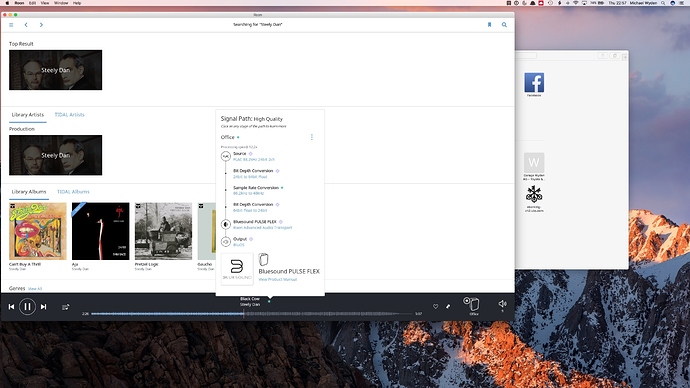Switch to the Library Artists tab
The image size is (690, 388).
(28, 115)
